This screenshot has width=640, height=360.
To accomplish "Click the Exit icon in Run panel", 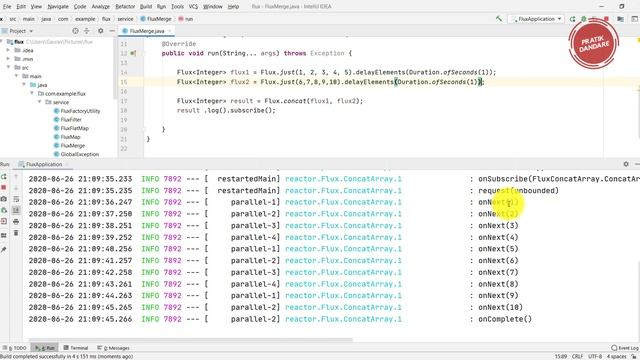I will (4, 221).
